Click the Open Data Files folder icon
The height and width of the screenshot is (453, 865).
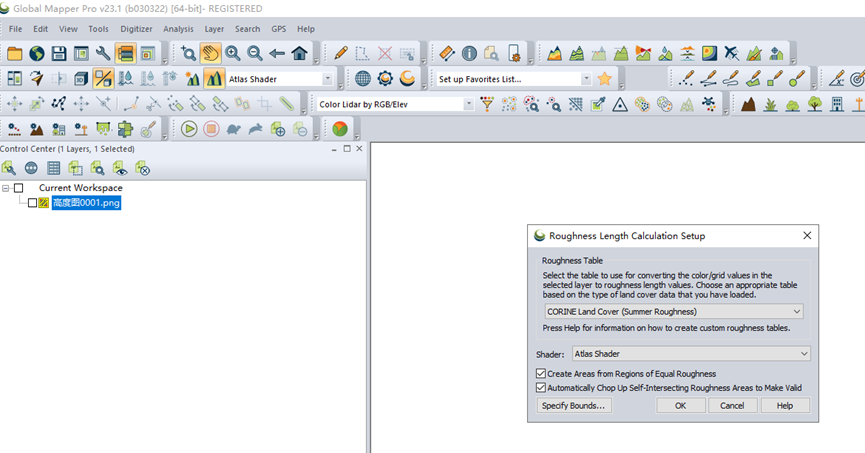point(15,54)
